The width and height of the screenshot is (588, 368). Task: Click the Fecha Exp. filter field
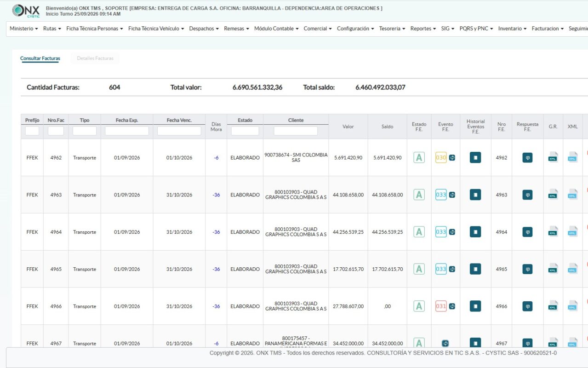(127, 131)
